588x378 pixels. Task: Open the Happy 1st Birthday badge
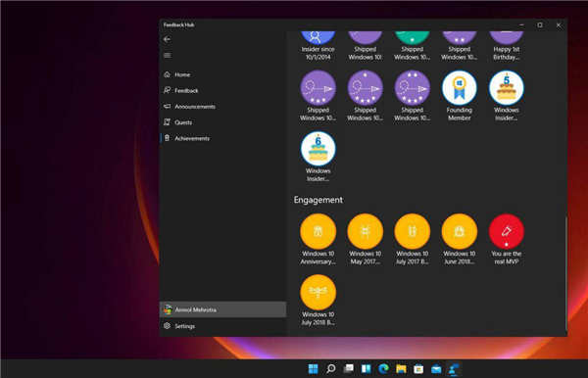point(507,46)
